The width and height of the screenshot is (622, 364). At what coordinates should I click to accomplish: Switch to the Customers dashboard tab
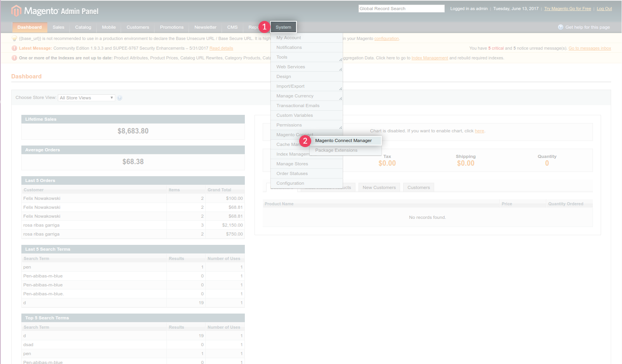[x=419, y=187]
